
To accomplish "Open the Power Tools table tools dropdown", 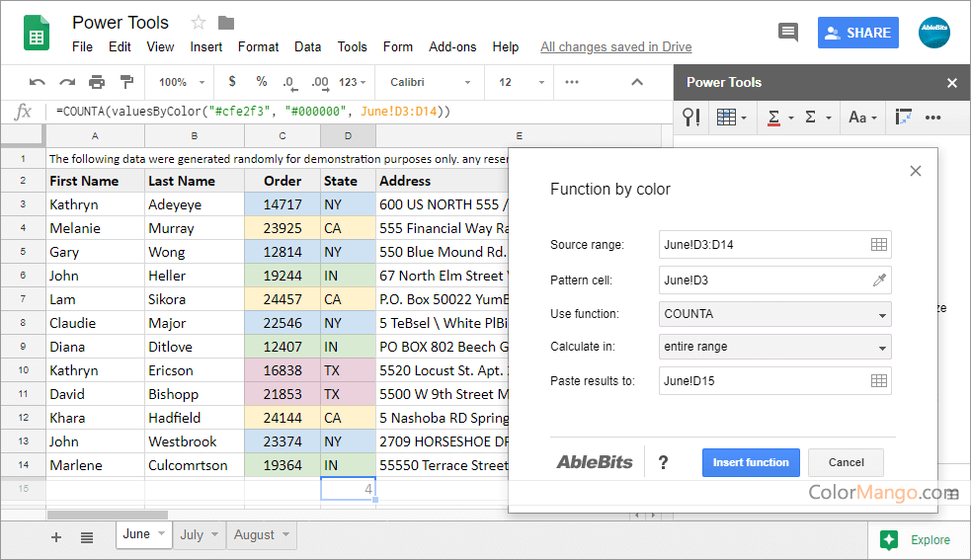I will (x=731, y=118).
